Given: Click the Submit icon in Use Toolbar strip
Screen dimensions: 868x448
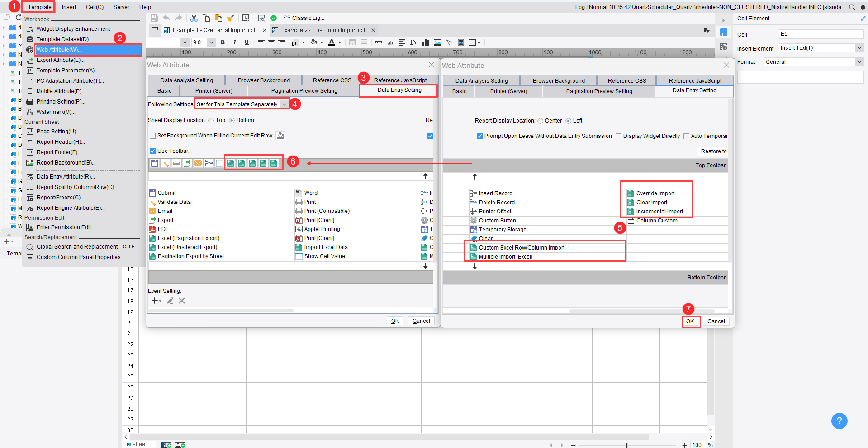Looking at the screenshot, I should point(155,163).
